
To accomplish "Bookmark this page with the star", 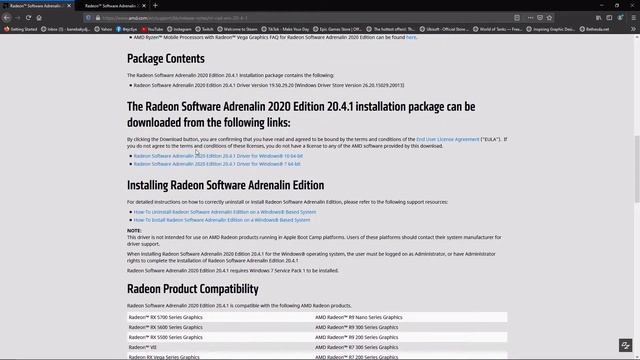I will point(549,18).
